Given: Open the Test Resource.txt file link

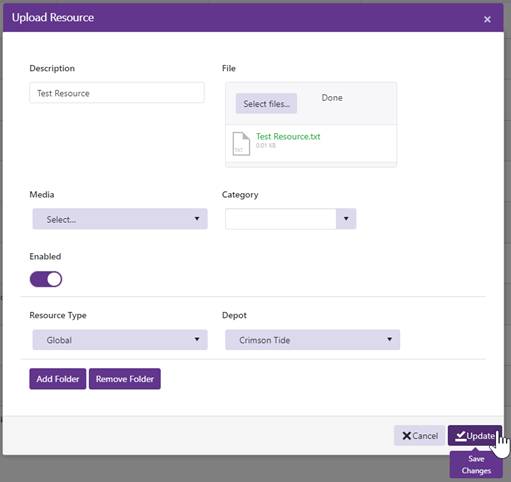Looking at the screenshot, I should pos(288,136).
